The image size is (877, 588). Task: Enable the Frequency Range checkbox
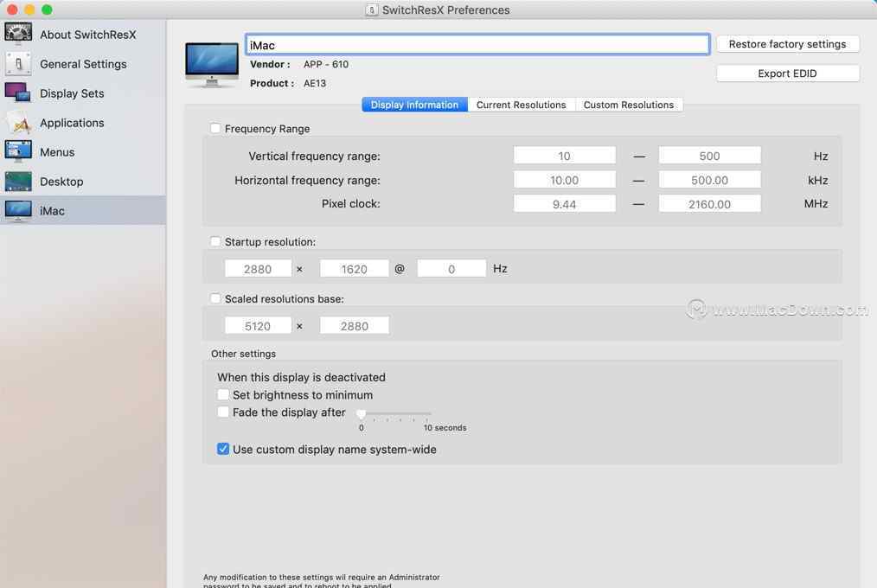pos(215,129)
